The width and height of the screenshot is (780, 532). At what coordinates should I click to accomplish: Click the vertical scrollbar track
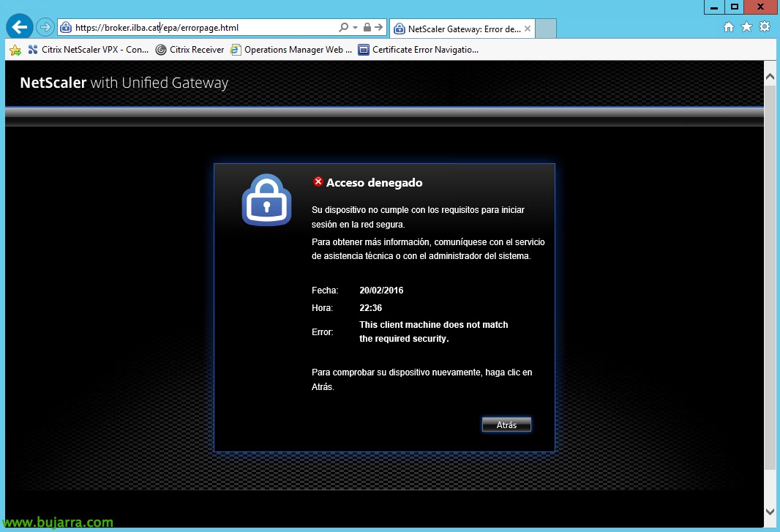(770, 293)
